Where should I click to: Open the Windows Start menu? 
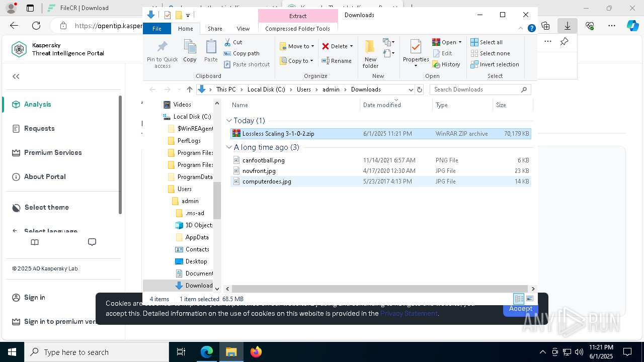[x=12, y=352]
